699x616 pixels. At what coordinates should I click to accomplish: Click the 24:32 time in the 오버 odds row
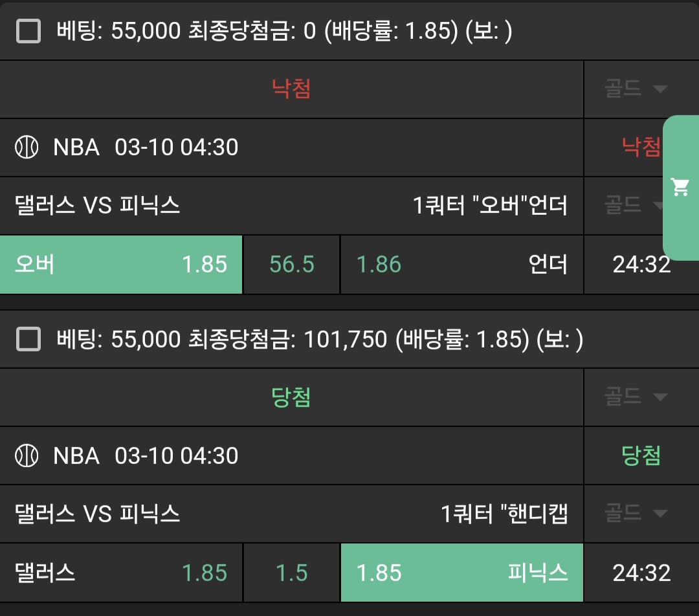click(x=641, y=264)
